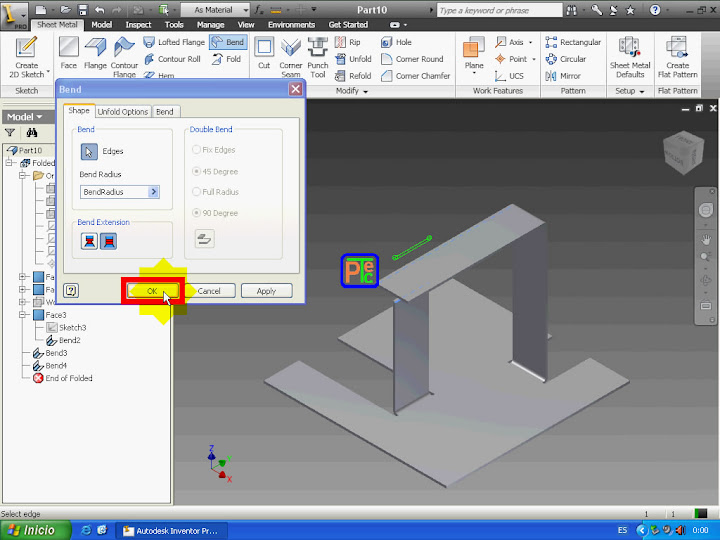Click the Unfold tool
Image resolution: width=720 pixels, height=540 pixels.
point(353,59)
